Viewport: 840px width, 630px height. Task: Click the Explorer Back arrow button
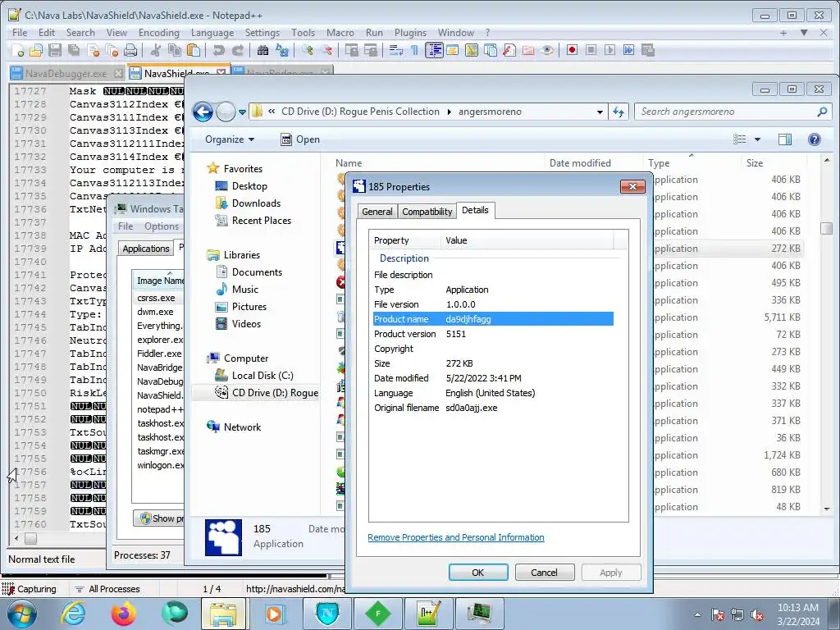click(x=203, y=112)
